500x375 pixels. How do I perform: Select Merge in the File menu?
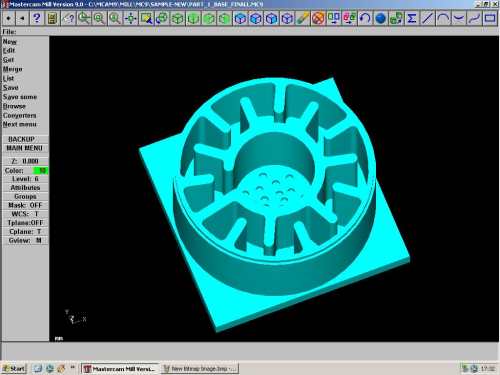pos(13,69)
